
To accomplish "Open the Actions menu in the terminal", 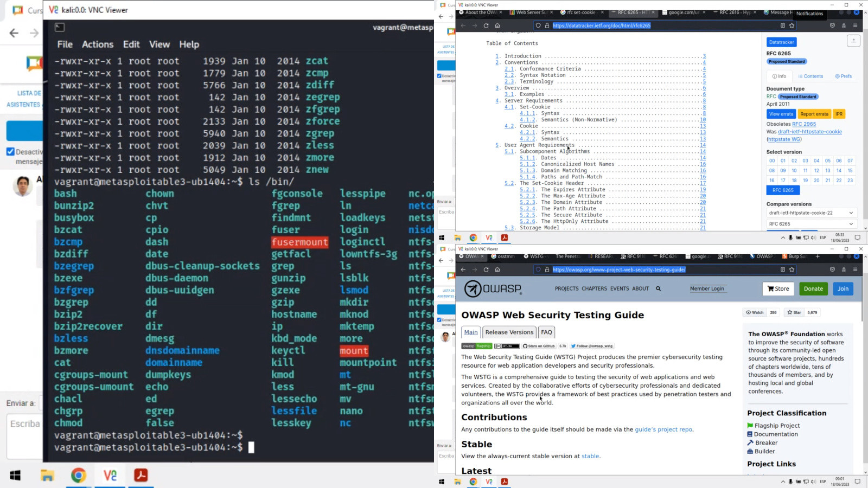I will pos(98,44).
